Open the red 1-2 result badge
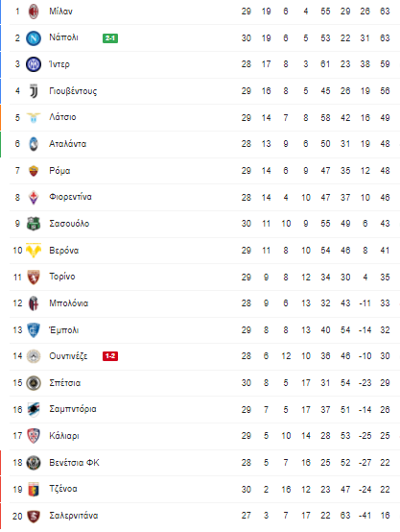 point(110,356)
